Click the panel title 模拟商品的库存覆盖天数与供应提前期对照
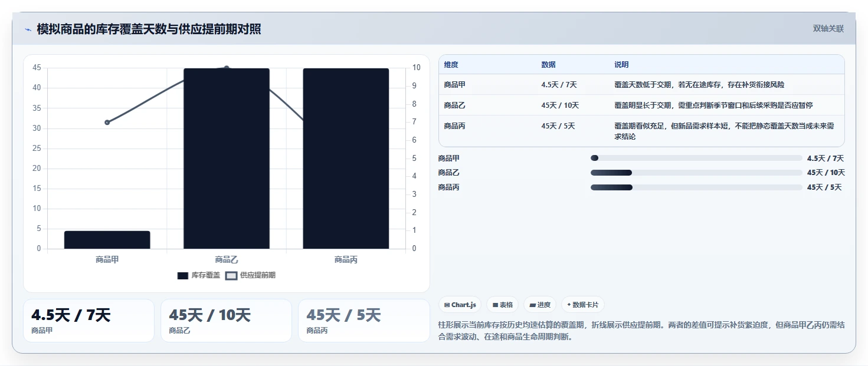Viewport: 868px width, 366px height. pos(149,29)
